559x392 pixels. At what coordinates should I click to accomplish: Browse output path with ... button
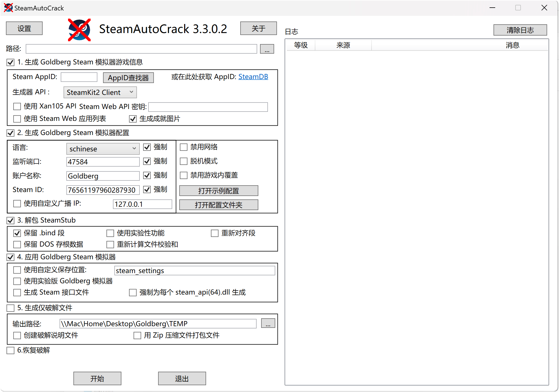tap(268, 323)
